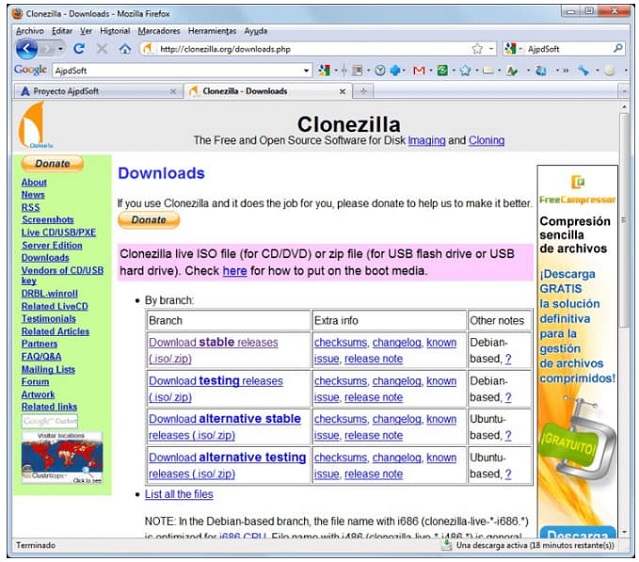
Task: Open the Ayuda menu
Action: click(x=256, y=31)
